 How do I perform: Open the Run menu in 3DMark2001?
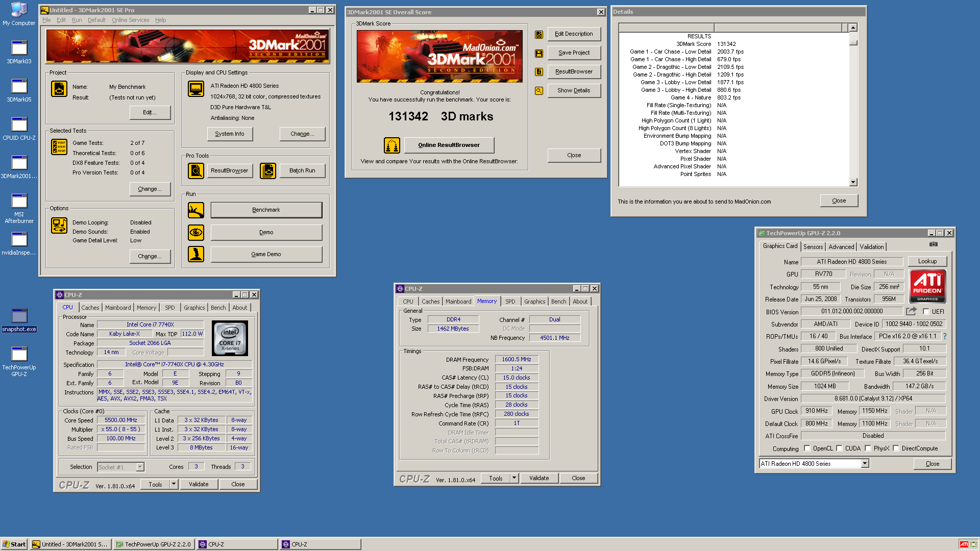(x=77, y=20)
